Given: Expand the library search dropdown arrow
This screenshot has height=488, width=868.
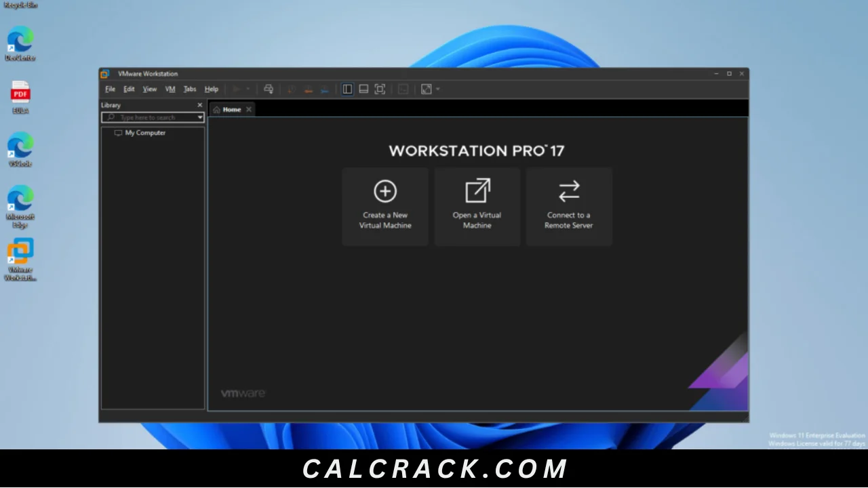Looking at the screenshot, I should [200, 117].
